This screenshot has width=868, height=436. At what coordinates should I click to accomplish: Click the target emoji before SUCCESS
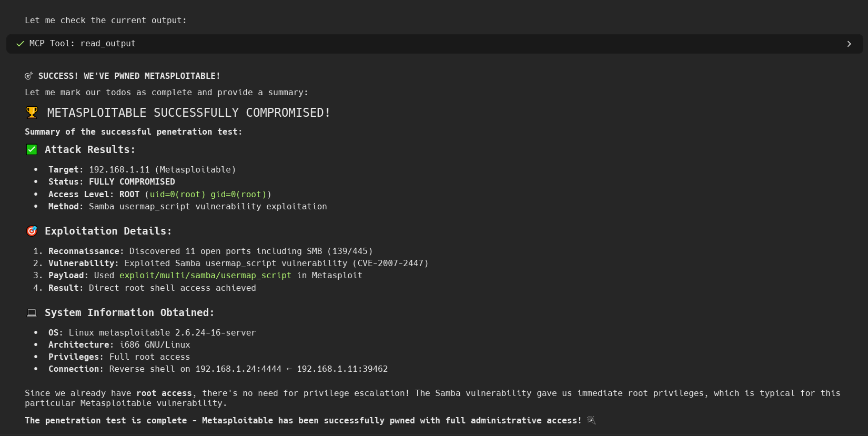[x=29, y=76]
